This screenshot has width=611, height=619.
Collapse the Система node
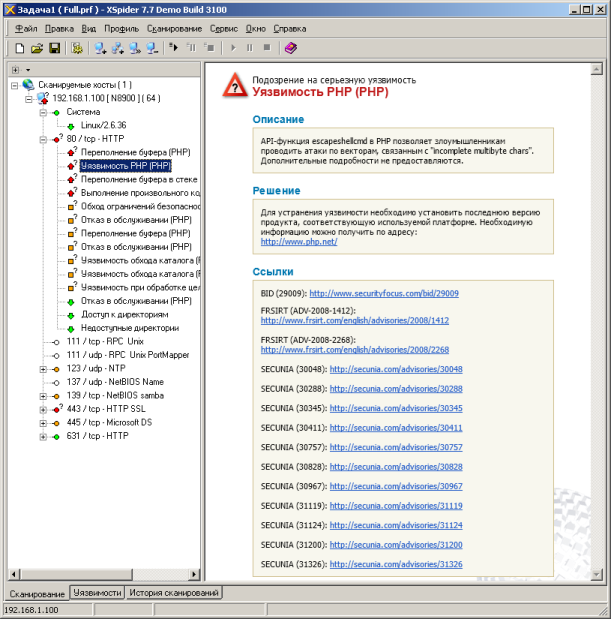click(43, 113)
